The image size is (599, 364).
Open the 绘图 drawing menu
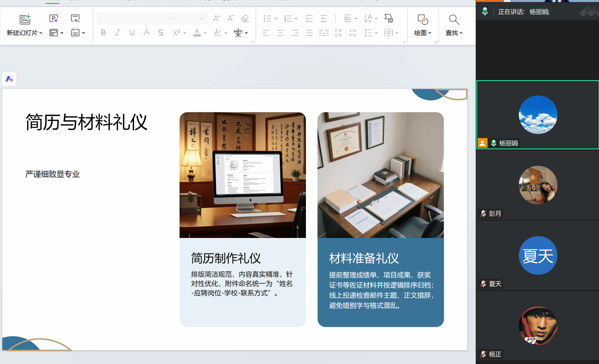423,25
